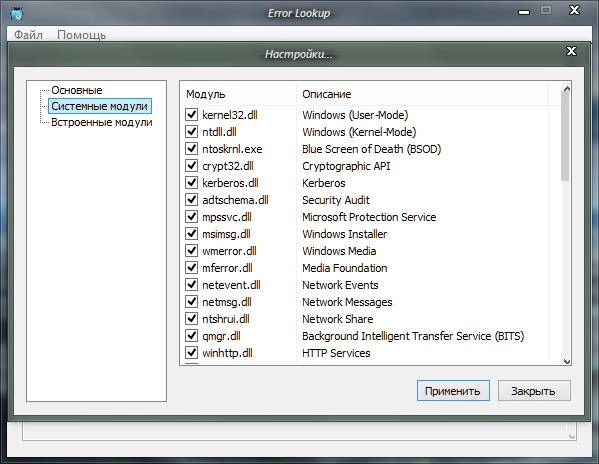The image size is (599, 464).
Task: Select the 'Windows (User-Mode)' description text
Action: [355, 115]
